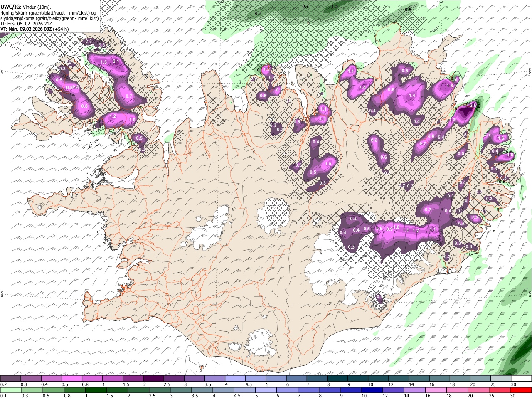Pick the gray-purple snow swatch between 0.2 and 0.3

tap(11, 378)
